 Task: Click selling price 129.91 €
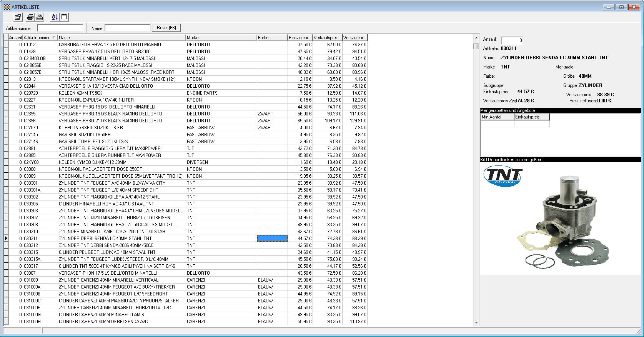coord(355,121)
